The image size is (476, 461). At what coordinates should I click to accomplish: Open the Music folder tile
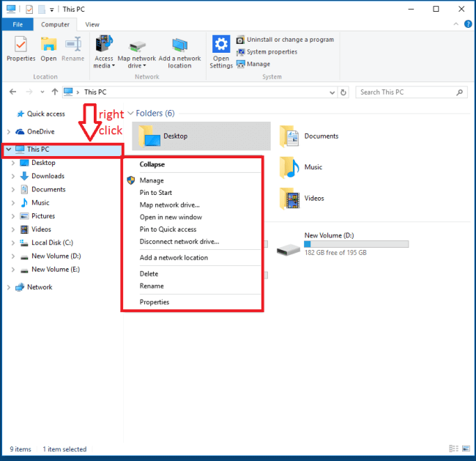point(301,167)
